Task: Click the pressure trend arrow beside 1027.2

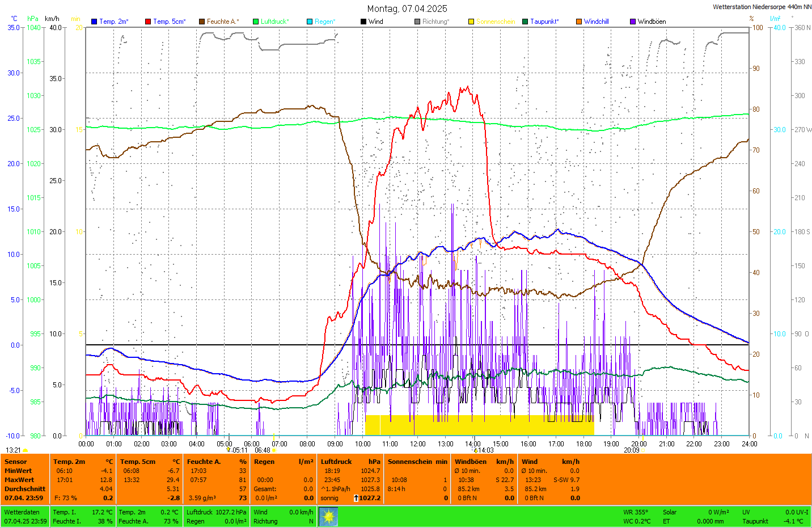Action: [356, 498]
